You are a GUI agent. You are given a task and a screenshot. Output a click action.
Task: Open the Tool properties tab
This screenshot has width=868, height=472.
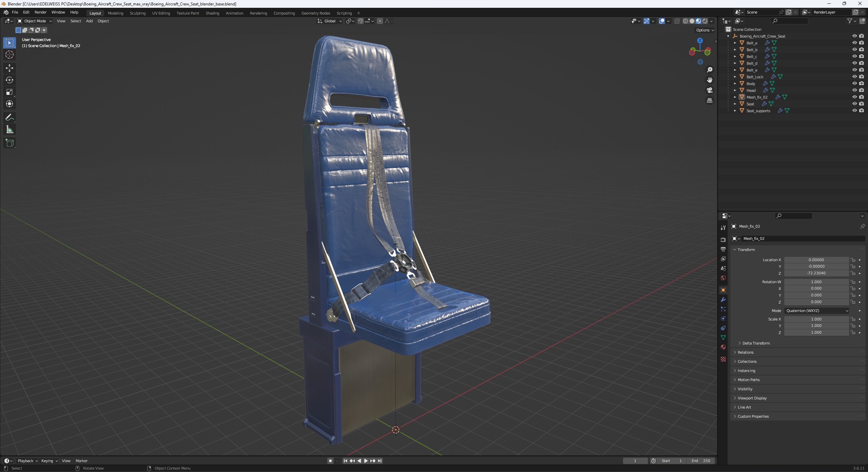723,227
